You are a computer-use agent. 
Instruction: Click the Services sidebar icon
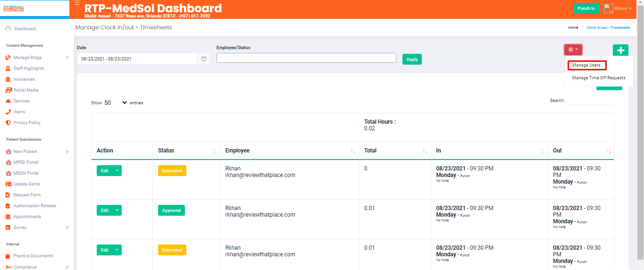(8, 101)
